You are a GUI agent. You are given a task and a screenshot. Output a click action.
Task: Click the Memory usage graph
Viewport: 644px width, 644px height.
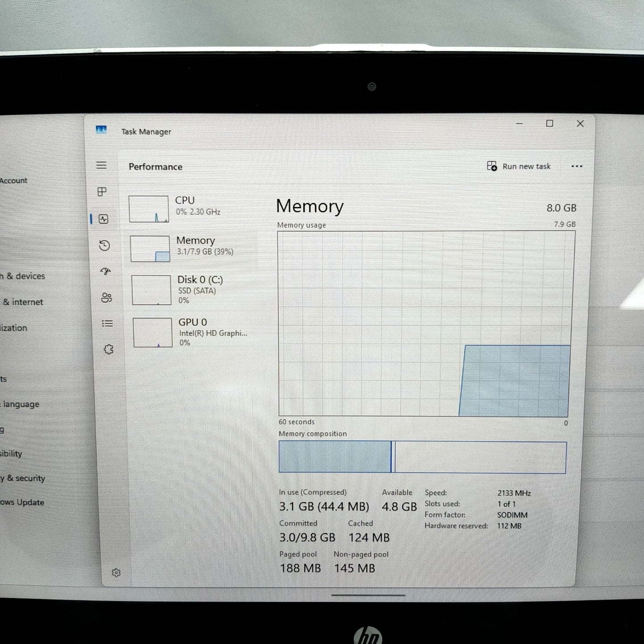coord(426,324)
